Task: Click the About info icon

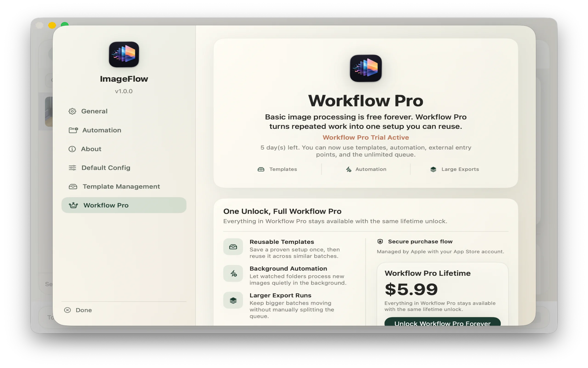Action: tap(72, 149)
